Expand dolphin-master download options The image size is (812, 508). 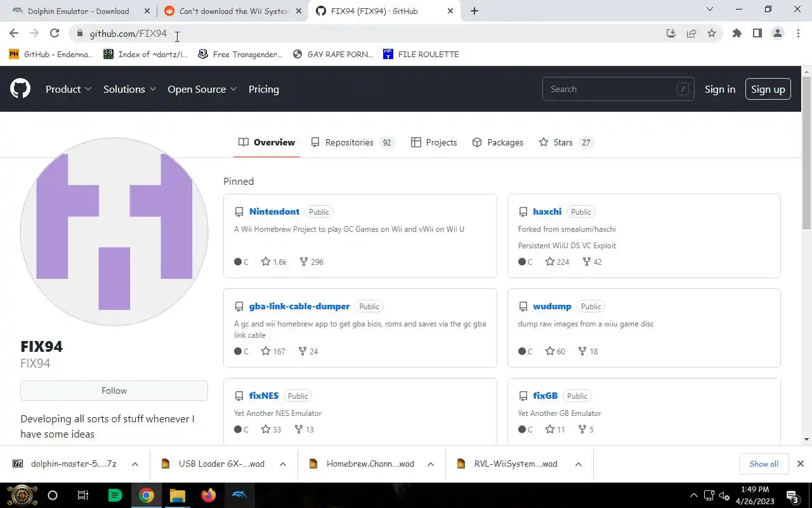[135, 464]
